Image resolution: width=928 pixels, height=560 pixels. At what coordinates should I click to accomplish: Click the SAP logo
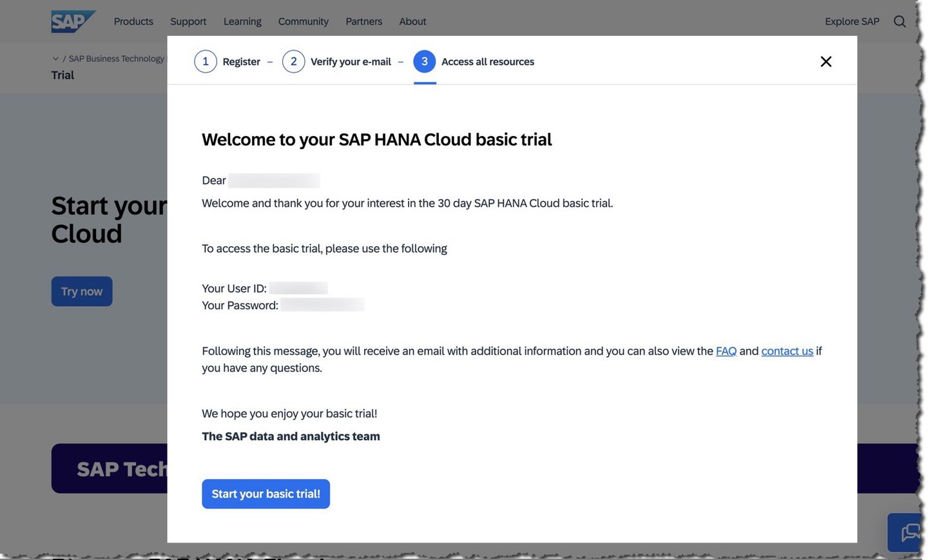[x=73, y=21]
